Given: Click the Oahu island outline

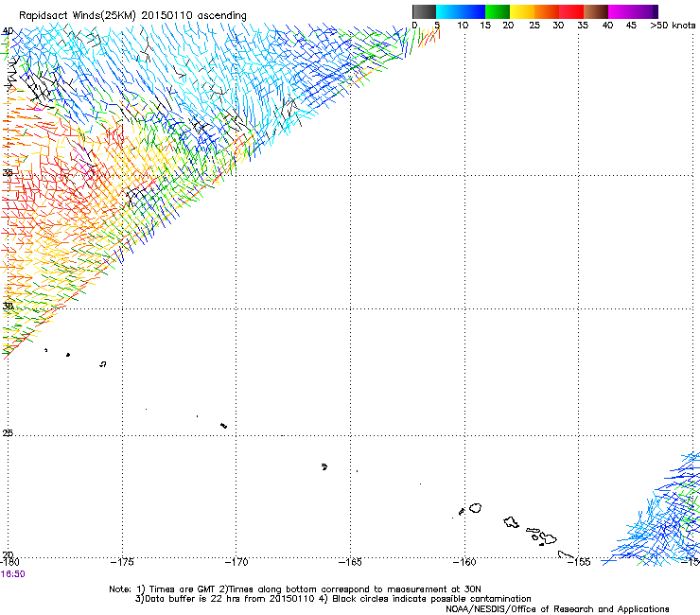Looking at the screenshot, I should (511, 522).
